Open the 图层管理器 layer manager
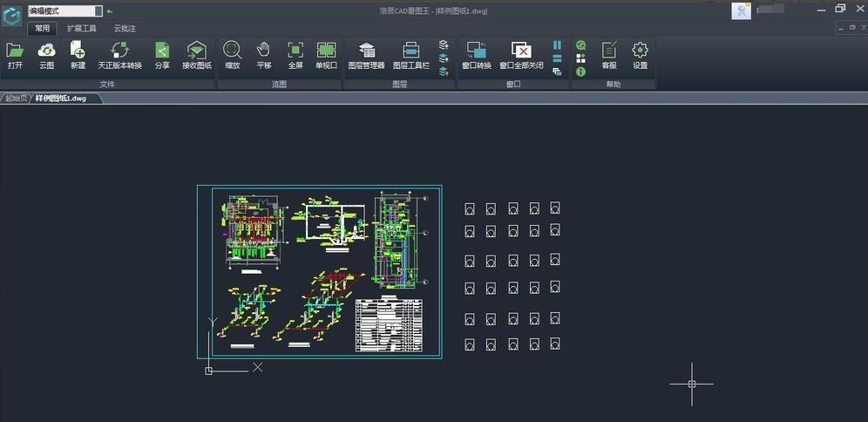This screenshot has height=422, width=868. click(366, 54)
